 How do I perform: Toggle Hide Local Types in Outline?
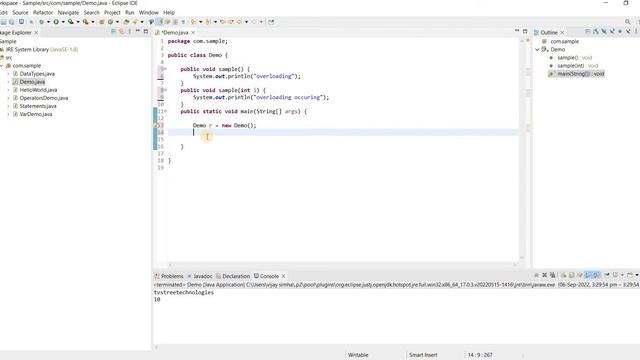click(x=628, y=31)
